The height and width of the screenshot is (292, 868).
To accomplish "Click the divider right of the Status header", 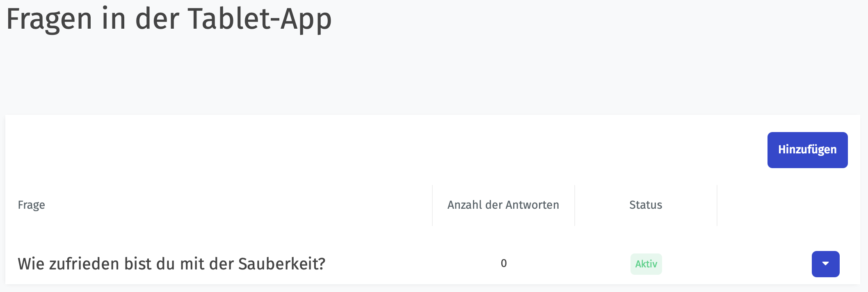I will (717, 205).
